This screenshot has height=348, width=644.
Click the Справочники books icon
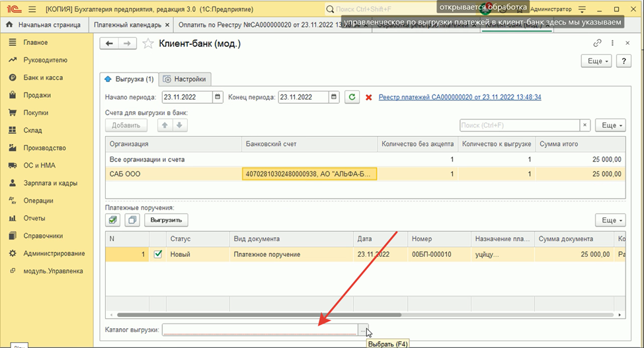tap(13, 236)
